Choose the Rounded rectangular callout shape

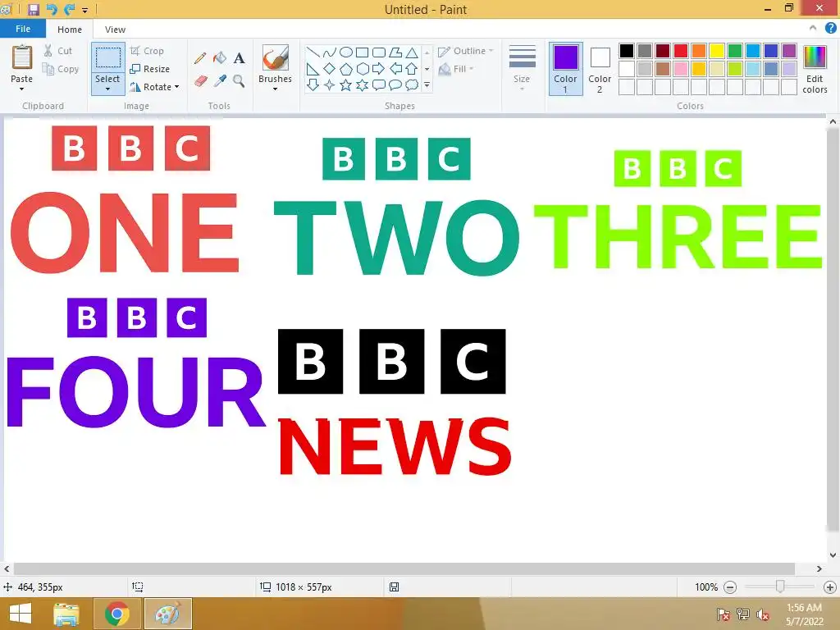(379, 84)
